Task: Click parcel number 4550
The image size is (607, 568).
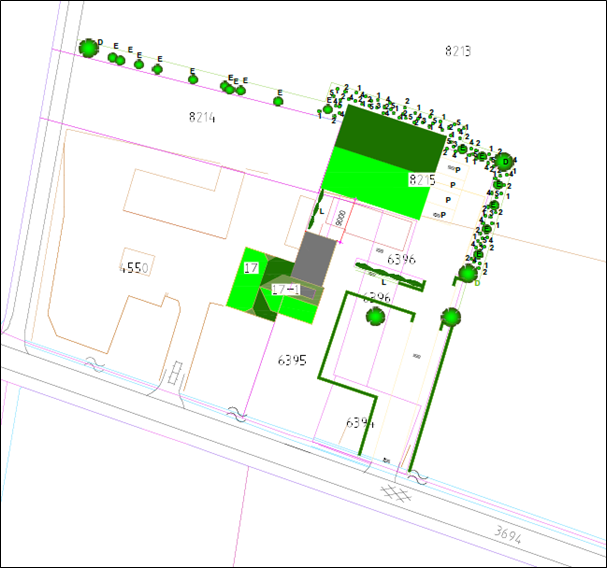Action: tap(134, 268)
